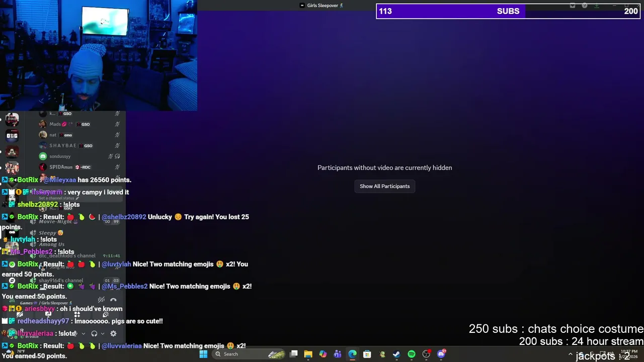Disconnect from the Discord voice call

click(113, 300)
